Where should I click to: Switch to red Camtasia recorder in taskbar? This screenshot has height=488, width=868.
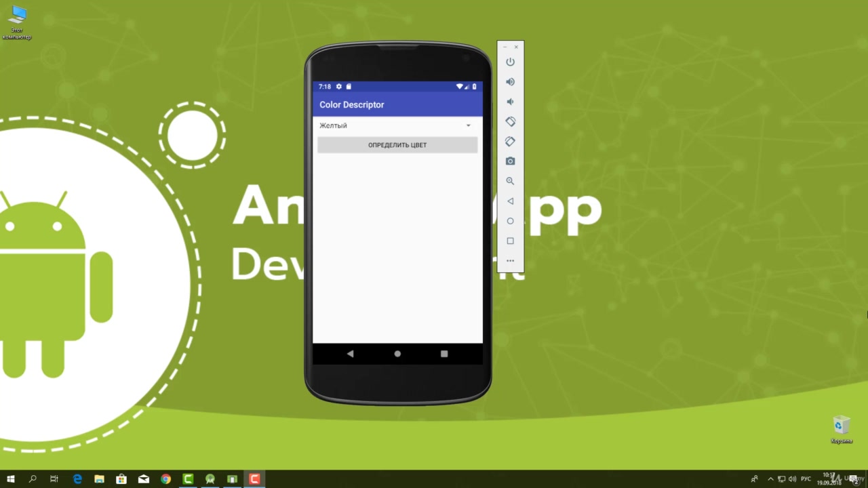tap(254, 479)
